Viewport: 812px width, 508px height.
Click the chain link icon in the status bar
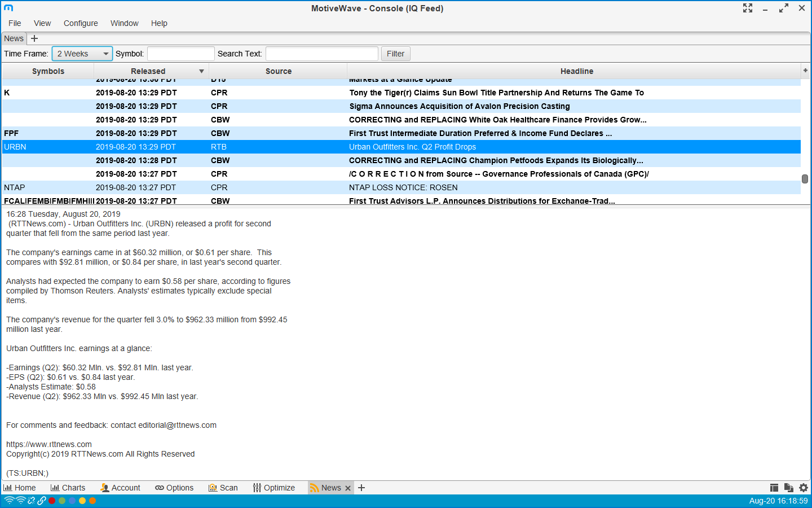coord(42,501)
